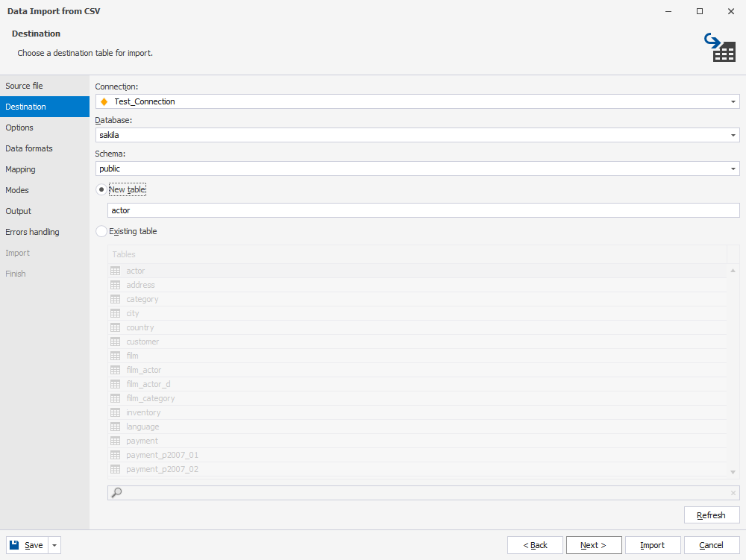Cancel the import wizard
This screenshot has width=746, height=560.
point(712,545)
